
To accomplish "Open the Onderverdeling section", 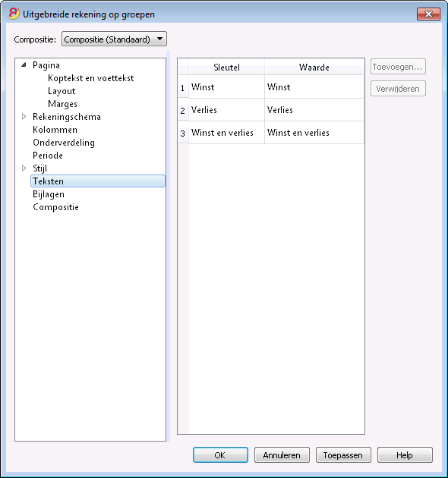I will coord(64,143).
